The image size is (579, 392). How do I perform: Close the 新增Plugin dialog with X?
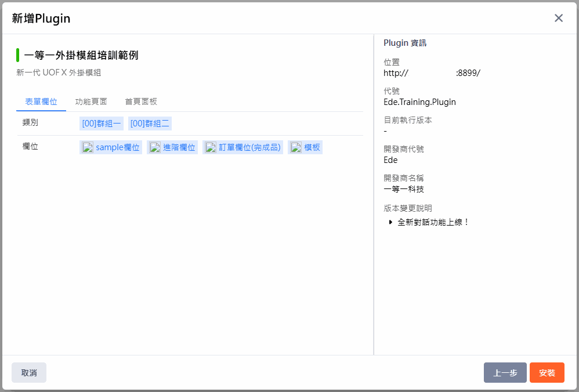(558, 18)
